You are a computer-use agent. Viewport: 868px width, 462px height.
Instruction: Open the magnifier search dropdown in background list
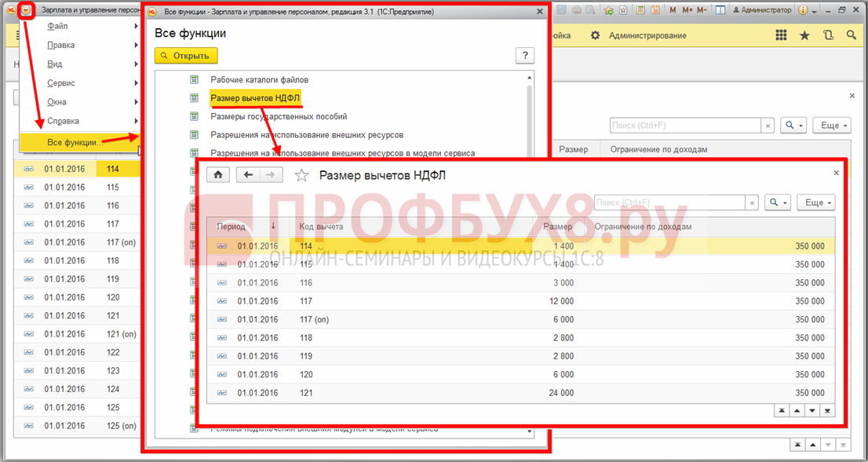click(793, 126)
